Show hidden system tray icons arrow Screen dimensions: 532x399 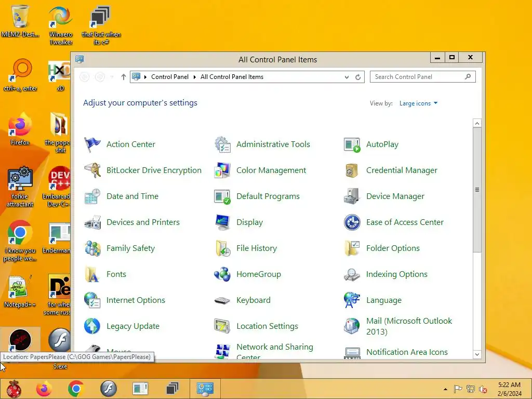(x=445, y=389)
